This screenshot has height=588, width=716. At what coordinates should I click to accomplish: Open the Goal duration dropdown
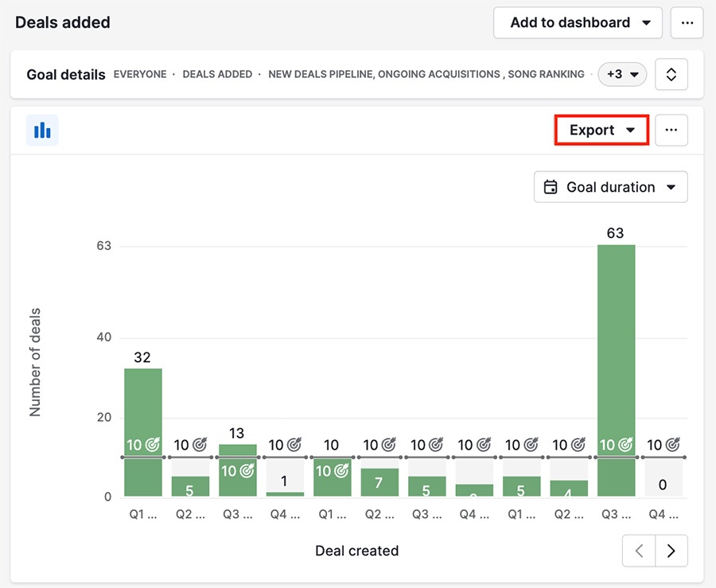coord(611,186)
